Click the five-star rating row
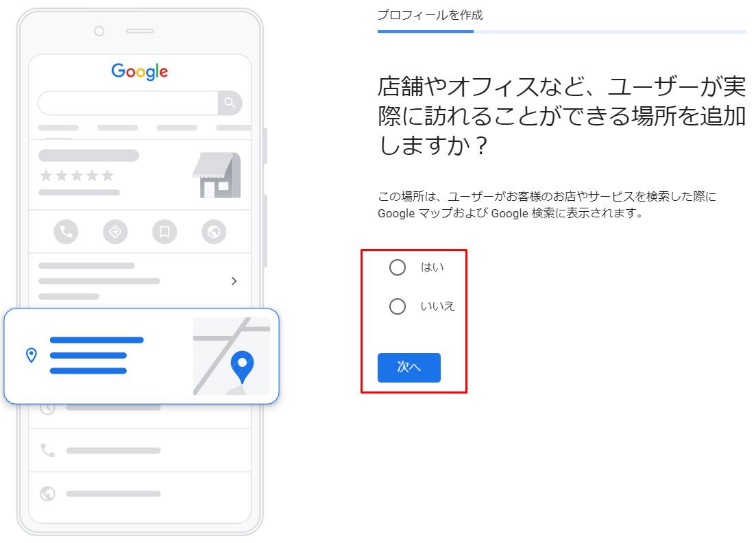The height and width of the screenshot is (543, 756). coord(77,175)
